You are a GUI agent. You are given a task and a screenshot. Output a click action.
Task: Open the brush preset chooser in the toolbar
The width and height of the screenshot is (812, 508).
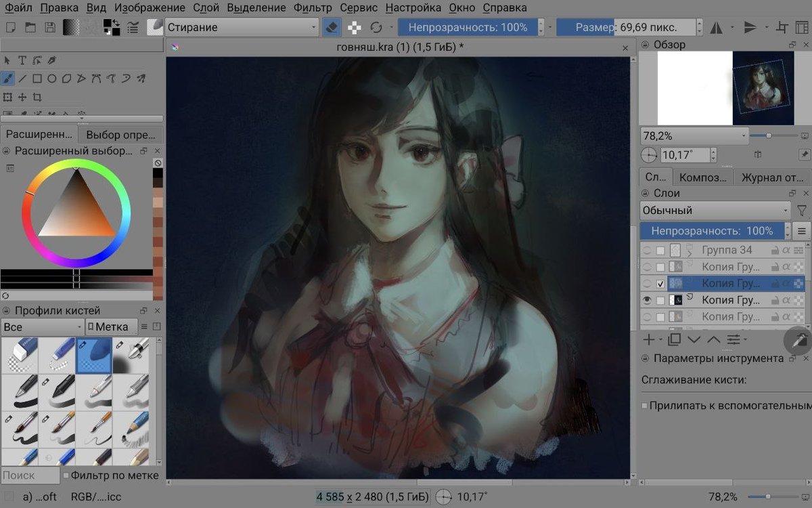[156, 27]
